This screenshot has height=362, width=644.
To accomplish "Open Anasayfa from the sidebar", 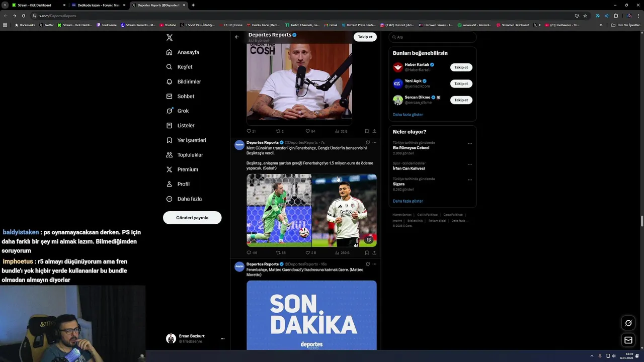I will (183, 52).
